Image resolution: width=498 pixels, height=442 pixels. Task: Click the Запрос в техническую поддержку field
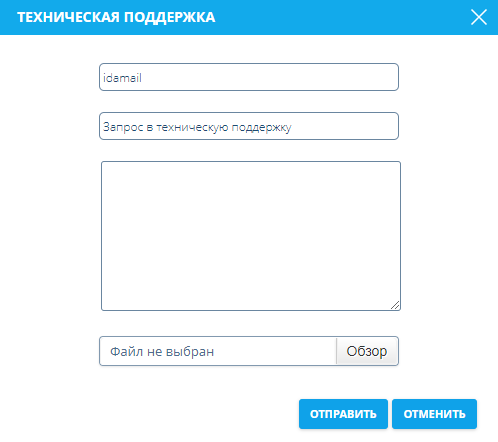click(x=249, y=126)
